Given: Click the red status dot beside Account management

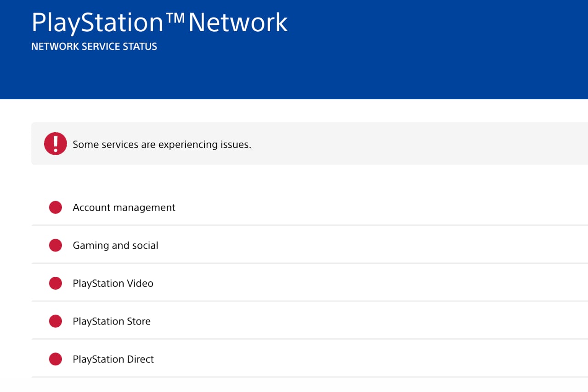Looking at the screenshot, I should tap(56, 207).
